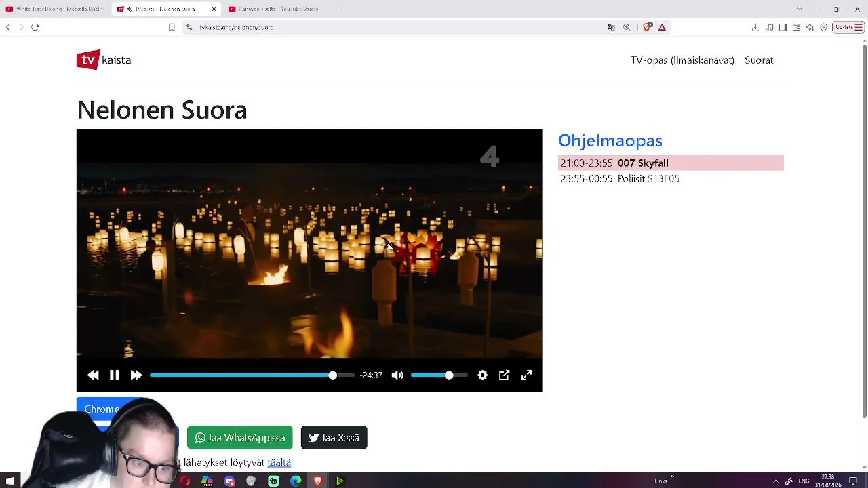Launch Opera from the taskbar
Viewport: 868px width, 488px height.
point(185,481)
